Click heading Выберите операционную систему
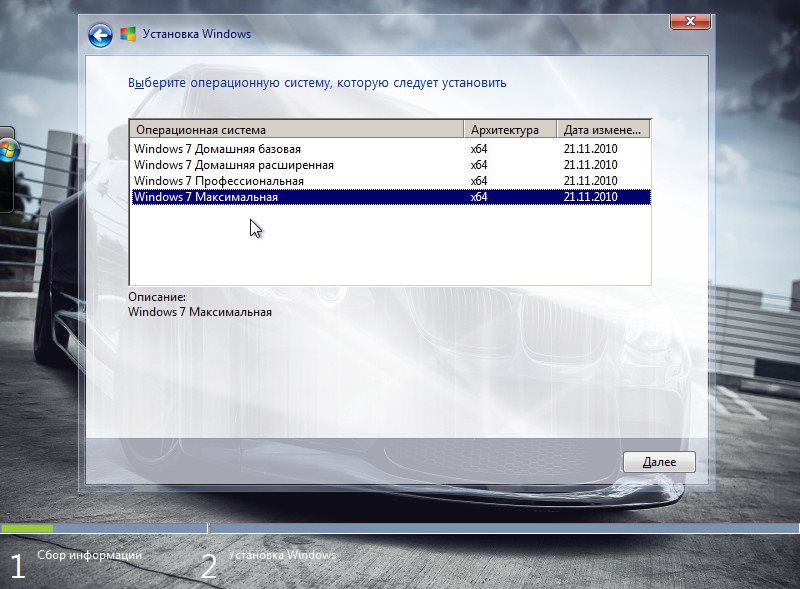800x589 pixels. pos(317,83)
